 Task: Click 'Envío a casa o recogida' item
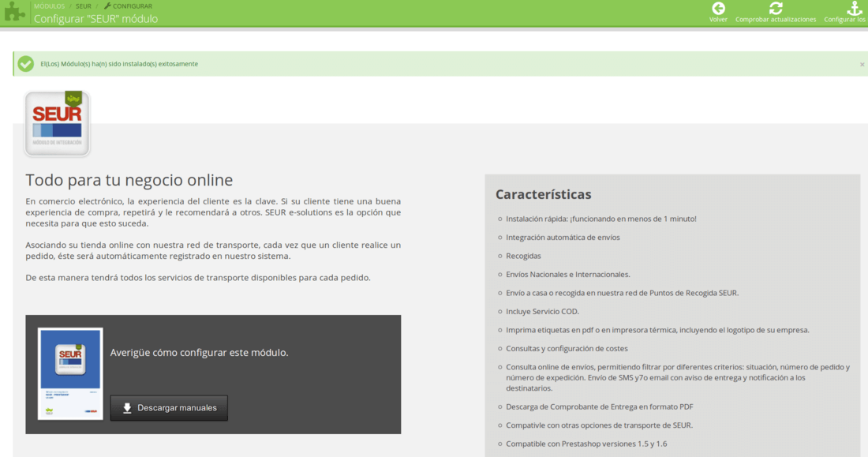[x=623, y=293]
